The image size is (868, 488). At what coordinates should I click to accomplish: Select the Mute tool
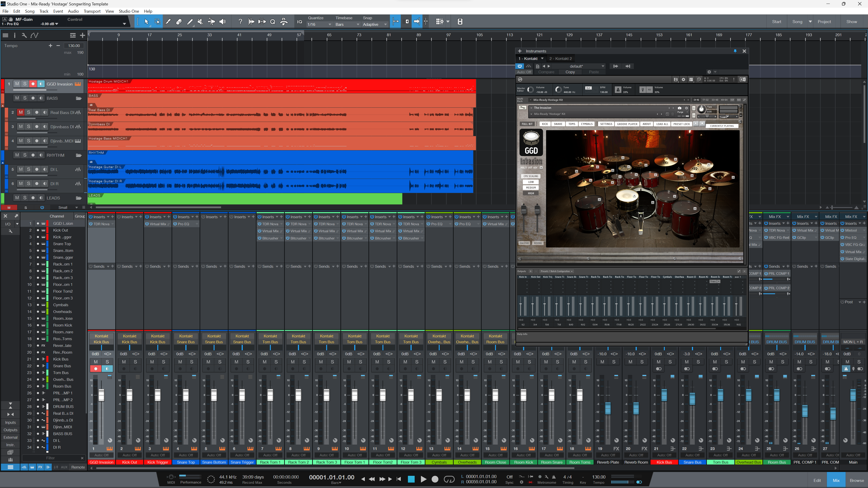(200, 21)
